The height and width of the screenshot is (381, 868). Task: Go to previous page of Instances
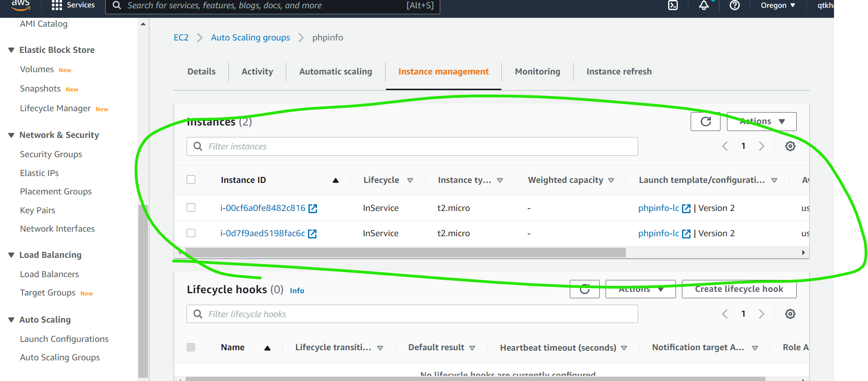click(x=725, y=146)
